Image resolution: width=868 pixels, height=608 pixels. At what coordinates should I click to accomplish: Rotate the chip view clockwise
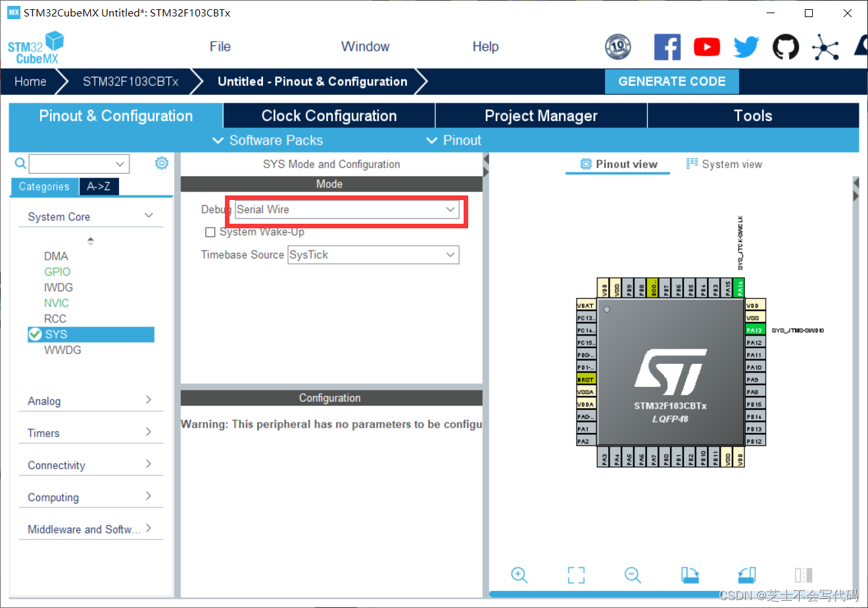pos(690,574)
